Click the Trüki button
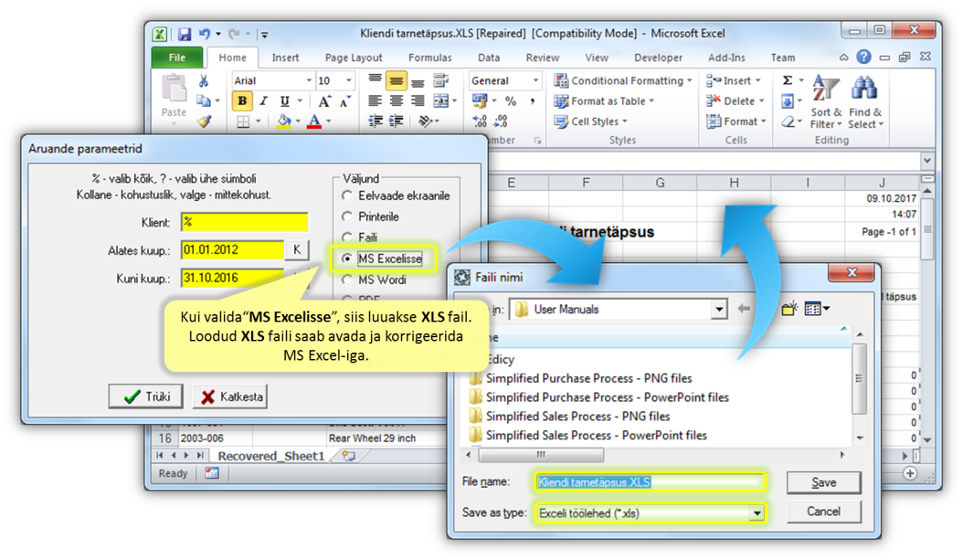963x560 pixels. click(x=145, y=396)
